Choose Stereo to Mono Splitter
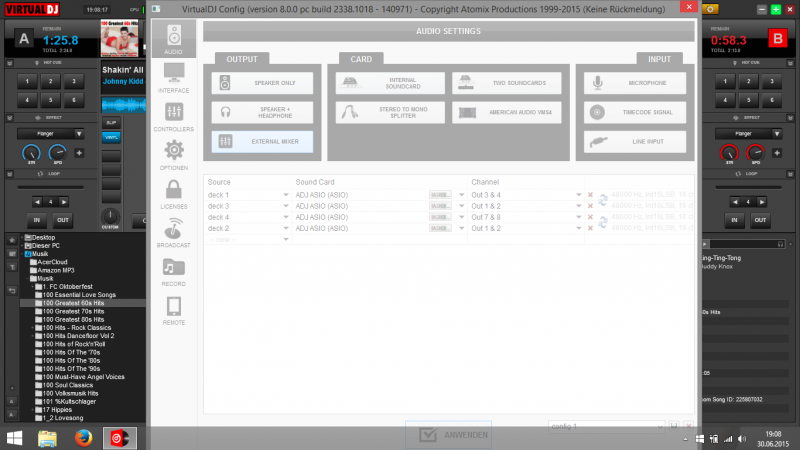Image resolution: width=800 pixels, height=450 pixels. [x=390, y=112]
